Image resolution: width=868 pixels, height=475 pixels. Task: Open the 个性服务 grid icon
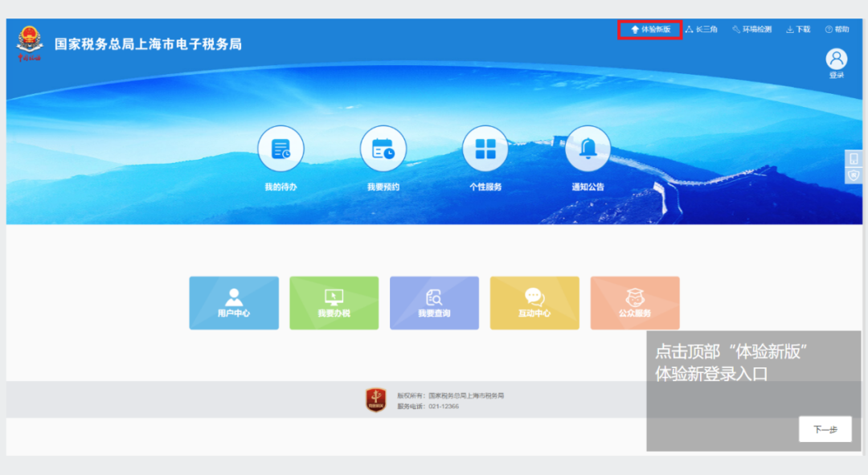485,149
